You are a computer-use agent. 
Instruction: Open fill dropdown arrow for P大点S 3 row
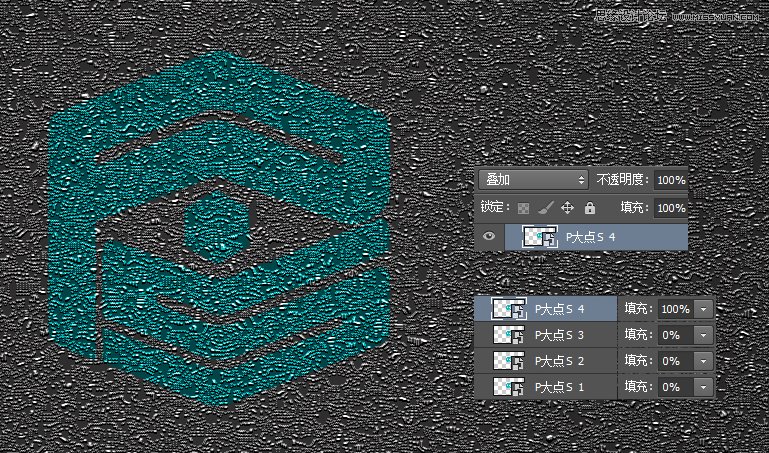[x=703, y=335]
